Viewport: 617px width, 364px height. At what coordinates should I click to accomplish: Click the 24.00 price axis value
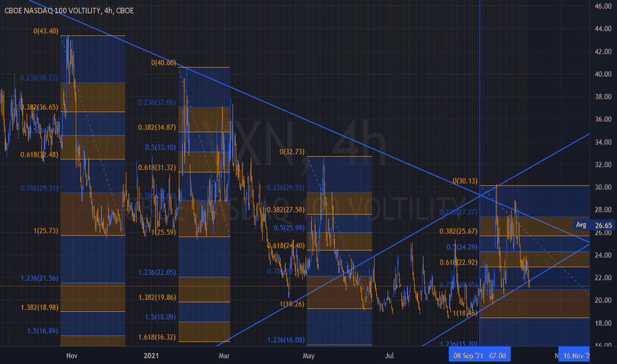[x=603, y=255]
